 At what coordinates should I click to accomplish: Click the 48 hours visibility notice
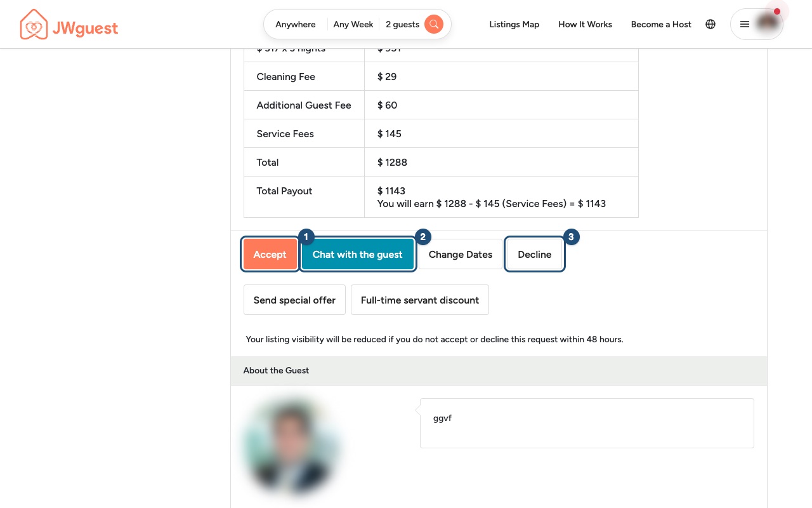(435, 339)
